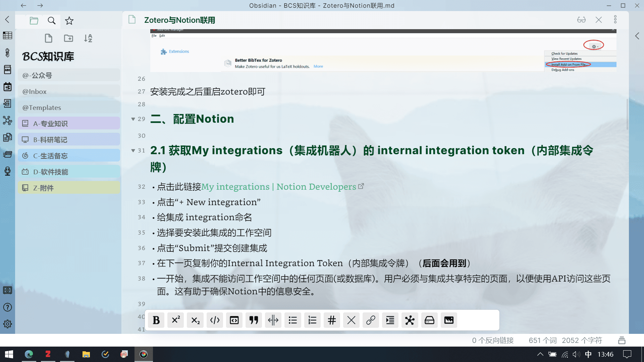Screen dimensions: 644x362
Task: Click the editor vertical scrollbar
Action: 627,114
